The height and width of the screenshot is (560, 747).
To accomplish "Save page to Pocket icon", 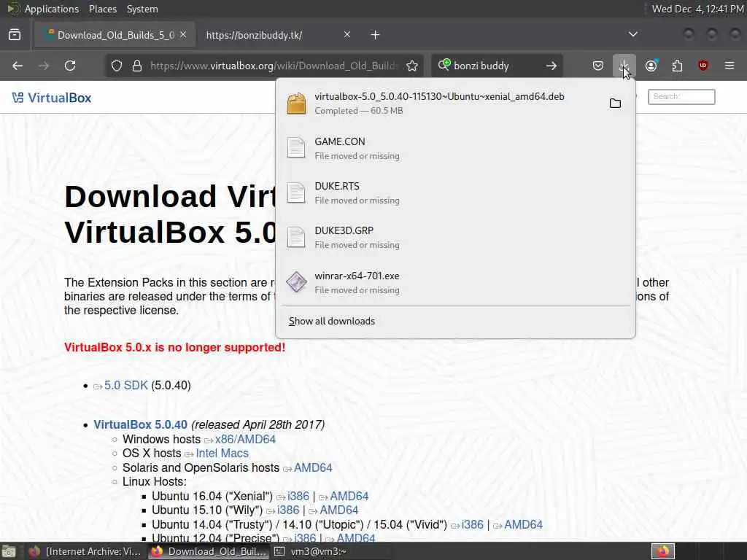I will pos(598,66).
